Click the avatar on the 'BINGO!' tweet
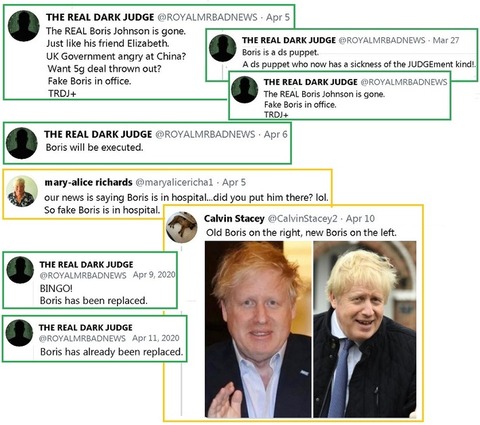This screenshot has height=425, width=480. pos(20,270)
